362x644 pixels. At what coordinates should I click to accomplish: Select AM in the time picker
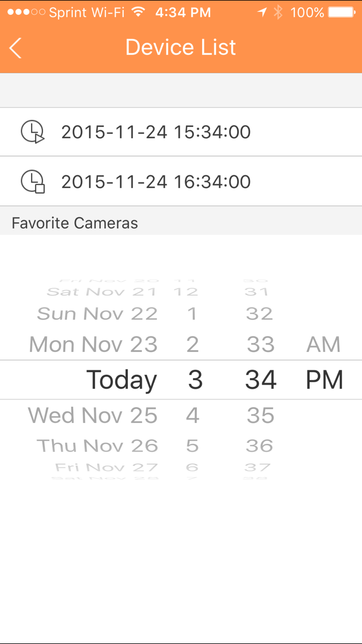323,344
